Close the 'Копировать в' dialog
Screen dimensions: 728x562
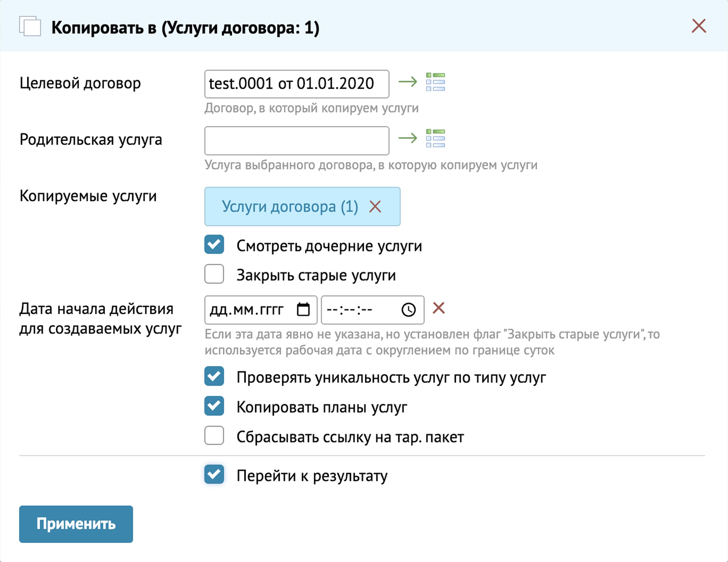pyautogui.click(x=699, y=26)
